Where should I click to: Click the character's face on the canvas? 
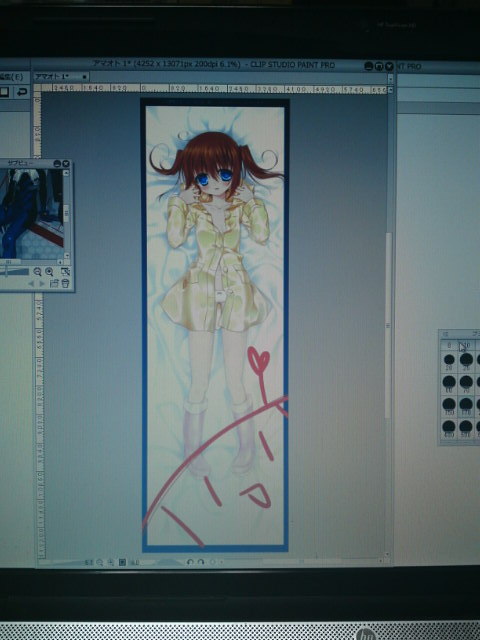coord(213,179)
